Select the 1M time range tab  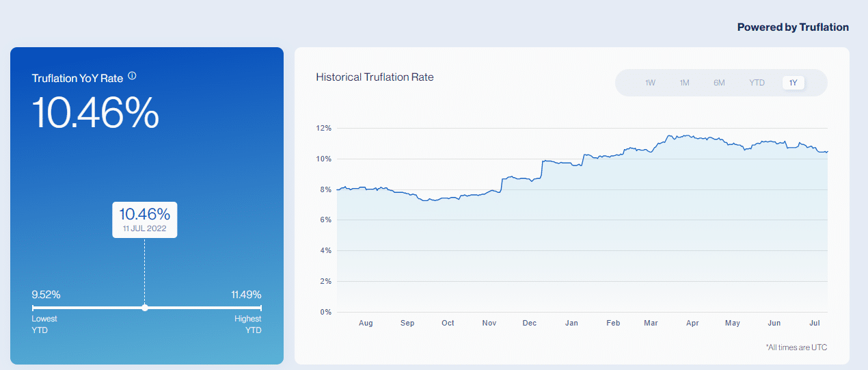pyautogui.click(x=684, y=83)
